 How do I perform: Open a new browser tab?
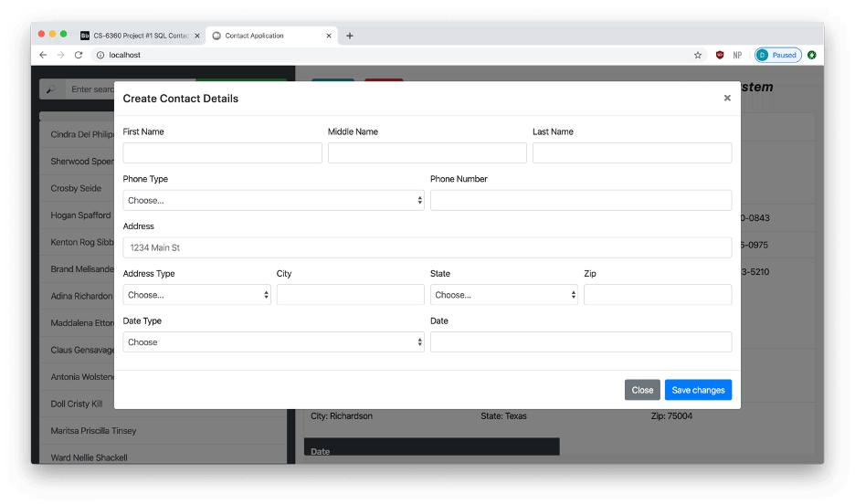350,36
